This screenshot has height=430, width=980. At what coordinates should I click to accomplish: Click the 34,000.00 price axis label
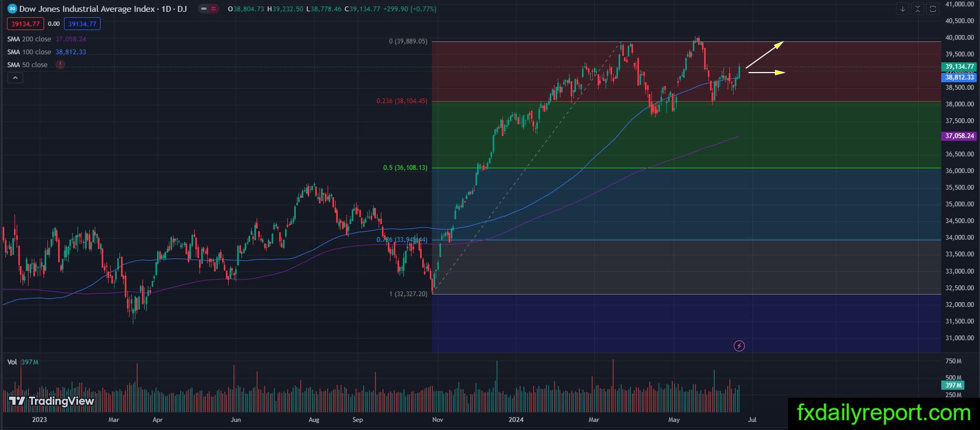[x=960, y=238]
